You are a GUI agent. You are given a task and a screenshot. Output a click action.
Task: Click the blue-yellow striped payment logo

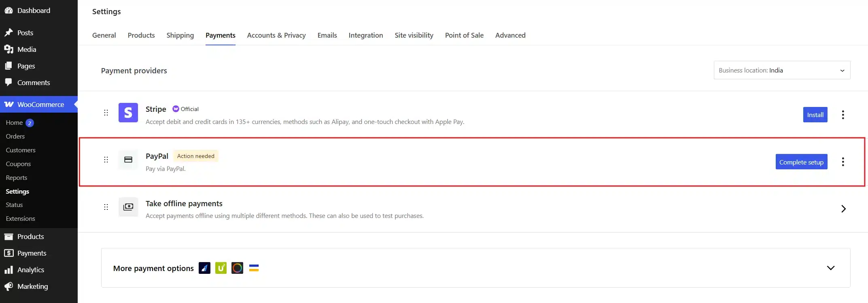coord(254,268)
